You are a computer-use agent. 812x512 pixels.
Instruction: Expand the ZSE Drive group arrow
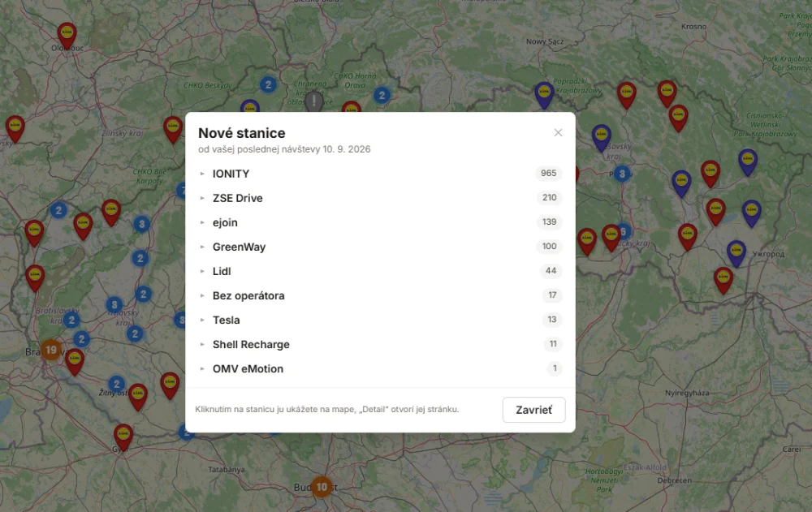[202, 198]
